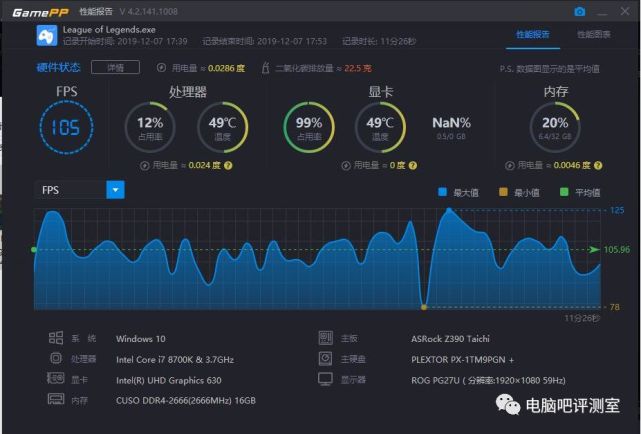Click the power usage icon beside 0.0286 度
The width and height of the screenshot is (641, 434).
point(161,67)
